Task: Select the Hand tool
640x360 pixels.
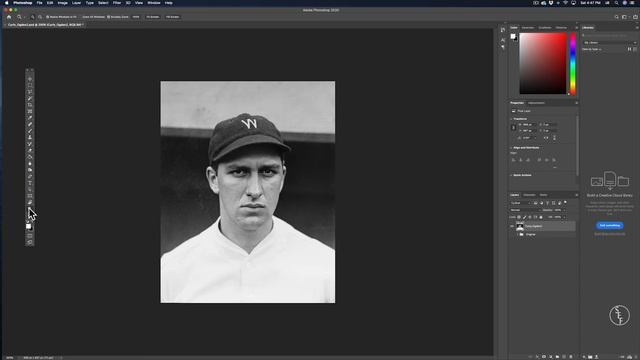Action: coord(30,202)
